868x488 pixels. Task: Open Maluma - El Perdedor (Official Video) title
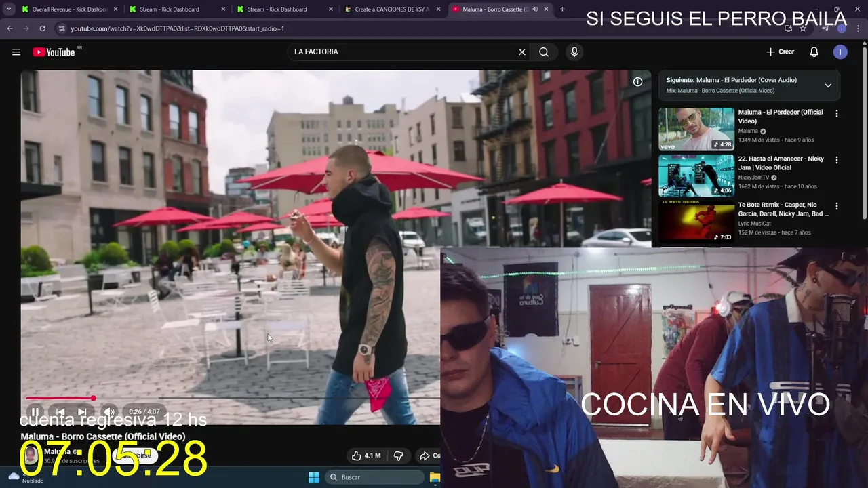(x=781, y=117)
